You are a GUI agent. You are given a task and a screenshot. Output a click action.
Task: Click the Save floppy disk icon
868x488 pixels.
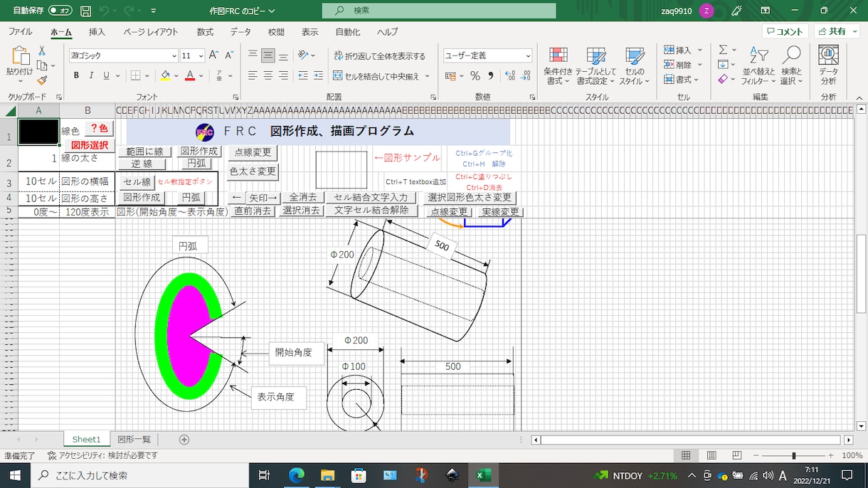click(x=85, y=11)
